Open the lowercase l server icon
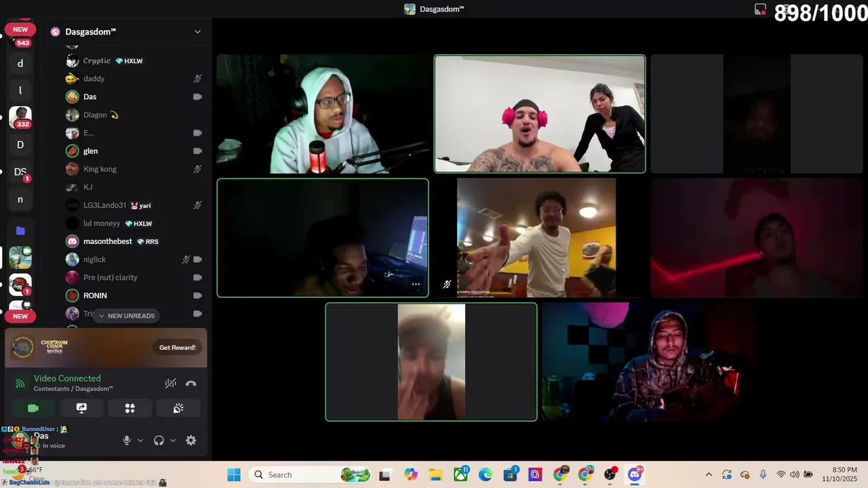Viewport: 868px width, 488px height. pyautogui.click(x=20, y=90)
